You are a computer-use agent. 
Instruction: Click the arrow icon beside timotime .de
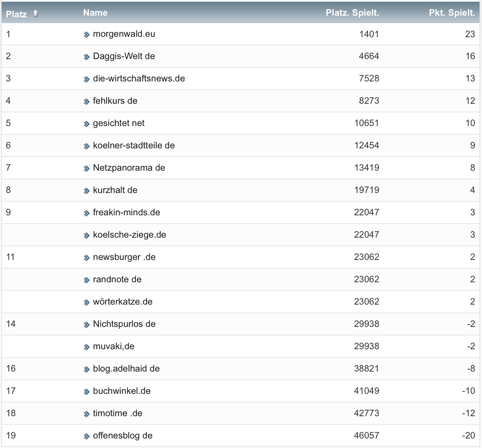86,414
